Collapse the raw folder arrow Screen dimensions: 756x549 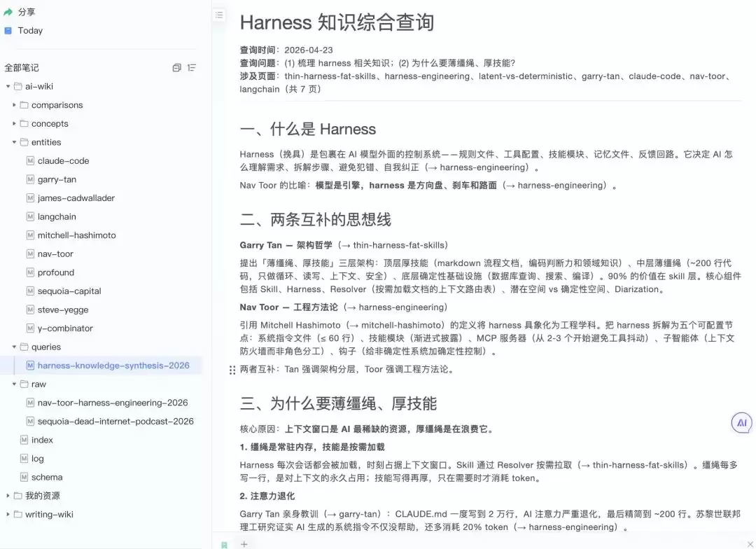pos(14,384)
